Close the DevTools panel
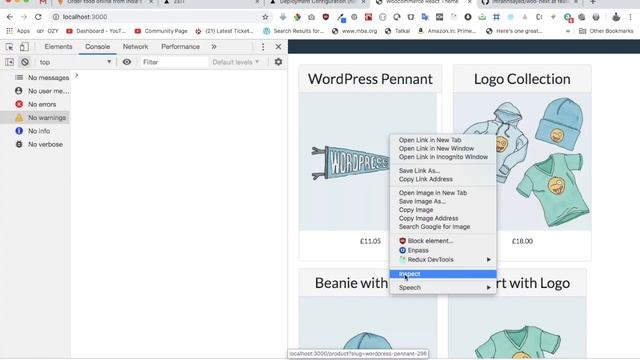This screenshot has height=360, width=640. [x=278, y=47]
